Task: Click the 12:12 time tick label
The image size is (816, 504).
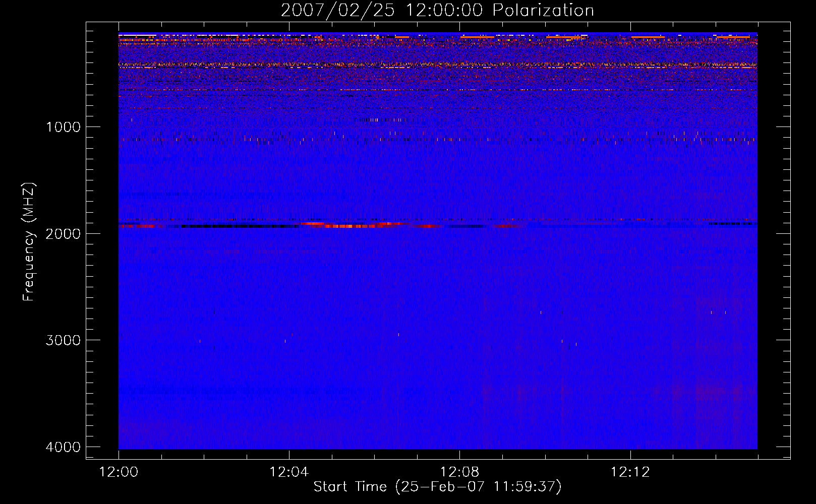Action: coord(630,472)
